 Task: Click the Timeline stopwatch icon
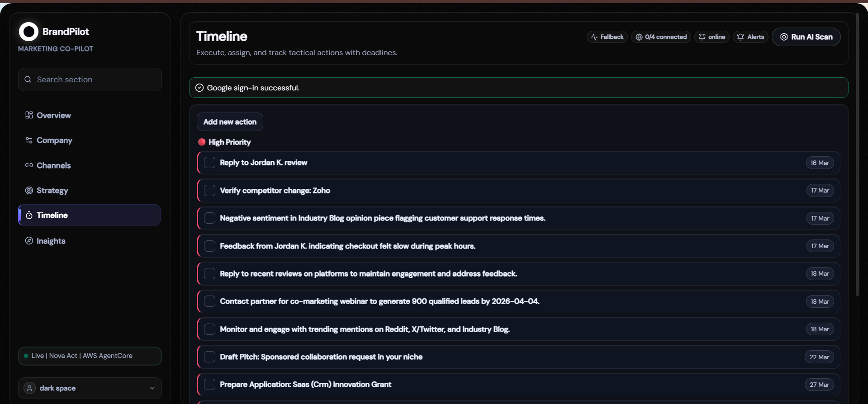point(29,216)
